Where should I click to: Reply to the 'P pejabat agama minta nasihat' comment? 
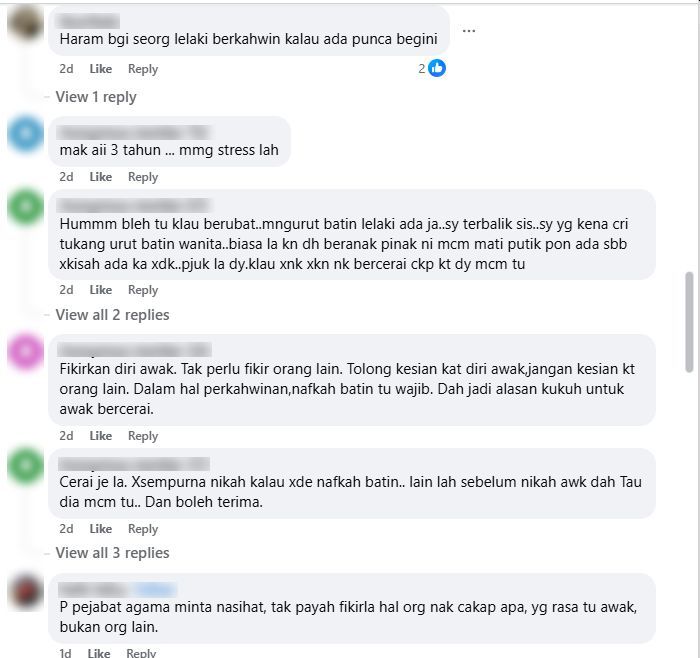click(x=141, y=653)
